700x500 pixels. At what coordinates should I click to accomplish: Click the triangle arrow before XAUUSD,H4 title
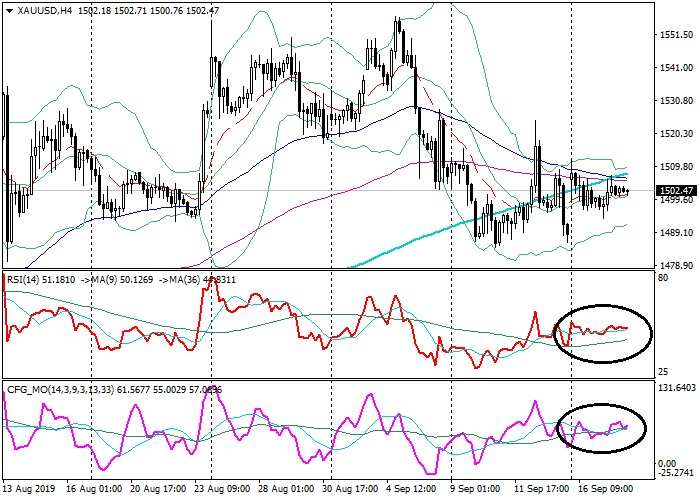click(9, 9)
